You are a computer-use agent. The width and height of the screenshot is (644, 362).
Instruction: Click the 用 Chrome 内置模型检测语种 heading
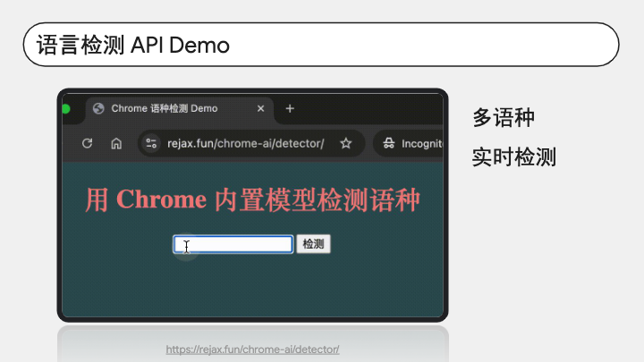pyautogui.click(x=252, y=199)
